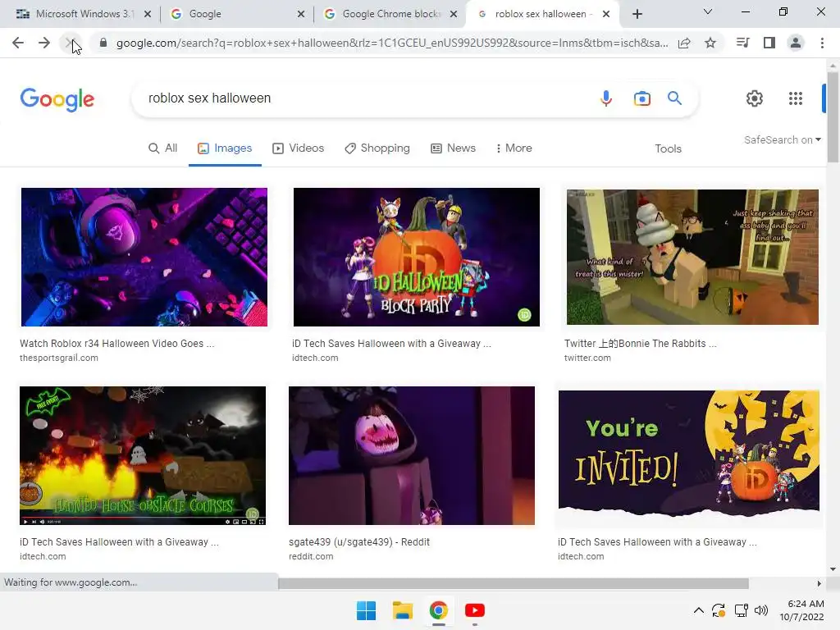The width and height of the screenshot is (840, 630).
Task: Switch to All results tab
Action: point(163,148)
